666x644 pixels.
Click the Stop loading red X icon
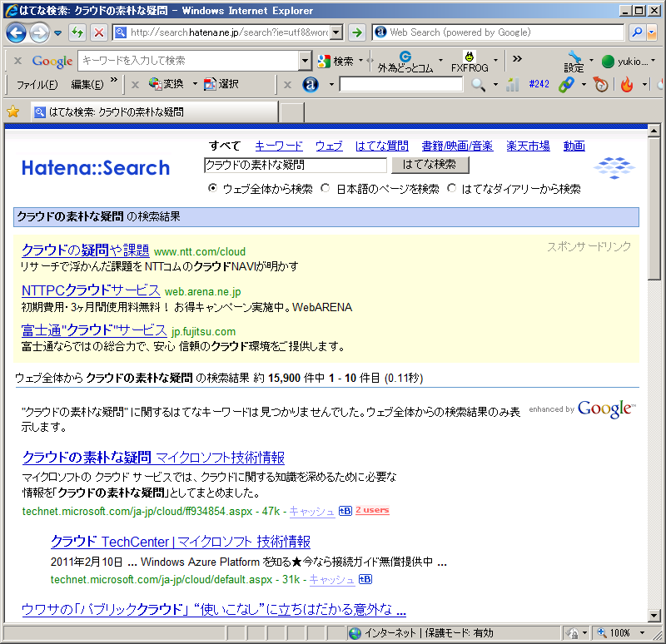[98, 32]
